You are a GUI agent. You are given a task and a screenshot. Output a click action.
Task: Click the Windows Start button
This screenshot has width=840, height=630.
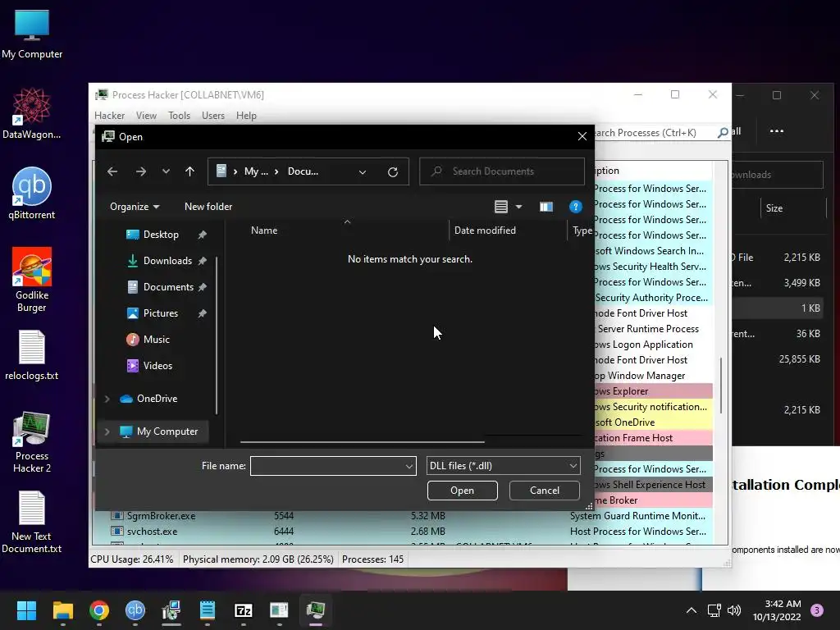point(26,610)
